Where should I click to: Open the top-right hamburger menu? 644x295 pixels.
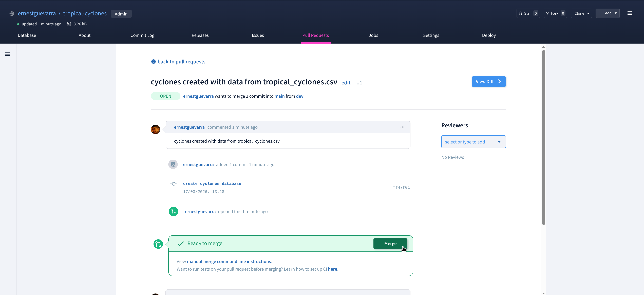(630, 13)
